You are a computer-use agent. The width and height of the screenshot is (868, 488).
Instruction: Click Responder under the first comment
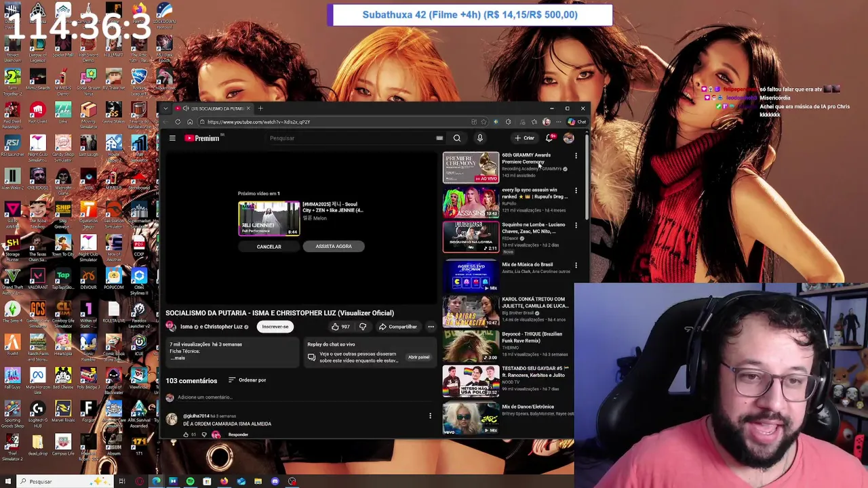(x=238, y=434)
